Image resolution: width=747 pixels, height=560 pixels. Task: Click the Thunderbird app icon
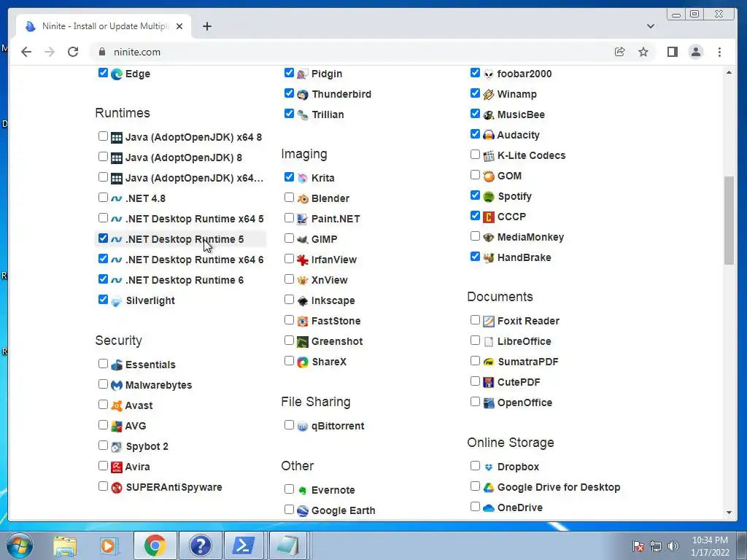point(303,95)
